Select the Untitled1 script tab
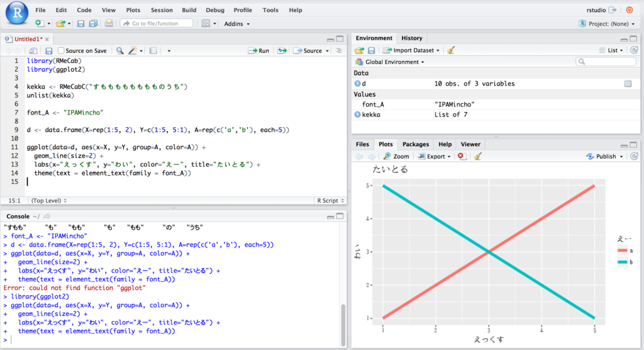Image resolution: width=644 pixels, height=350 pixels. (x=28, y=39)
